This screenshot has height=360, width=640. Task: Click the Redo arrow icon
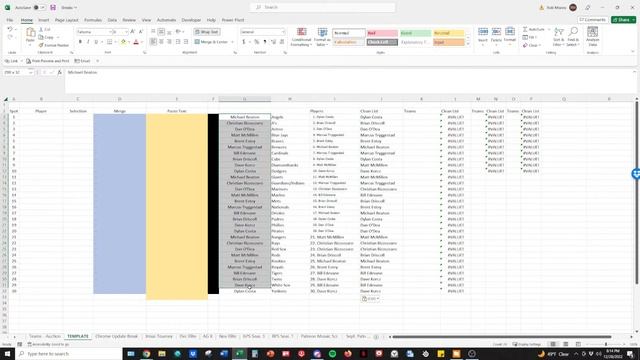pos(10,37)
